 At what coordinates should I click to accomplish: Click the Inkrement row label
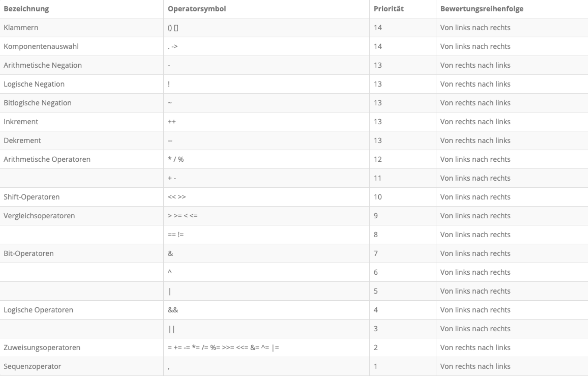tap(21, 121)
